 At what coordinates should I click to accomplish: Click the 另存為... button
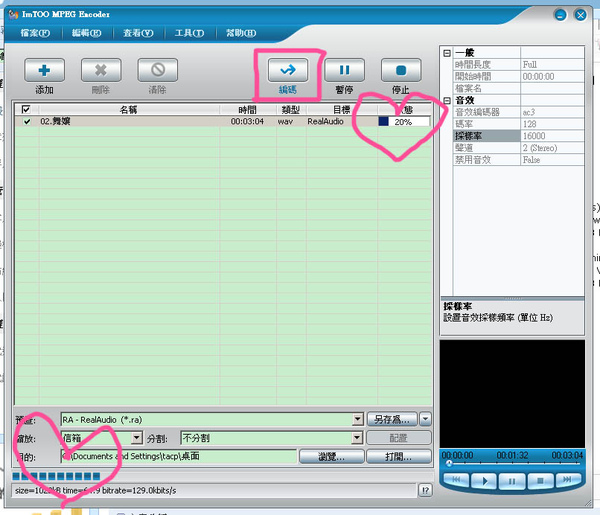[392, 419]
